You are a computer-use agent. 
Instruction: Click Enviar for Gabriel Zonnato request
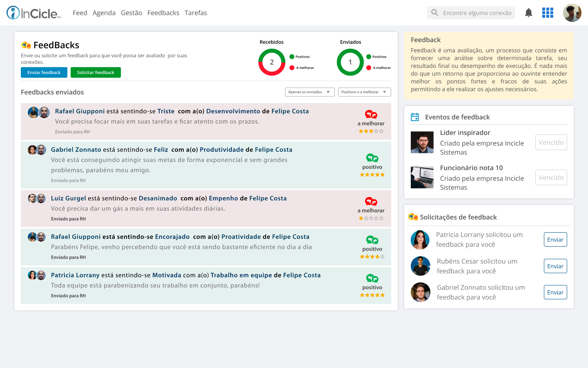click(x=555, y=292)
